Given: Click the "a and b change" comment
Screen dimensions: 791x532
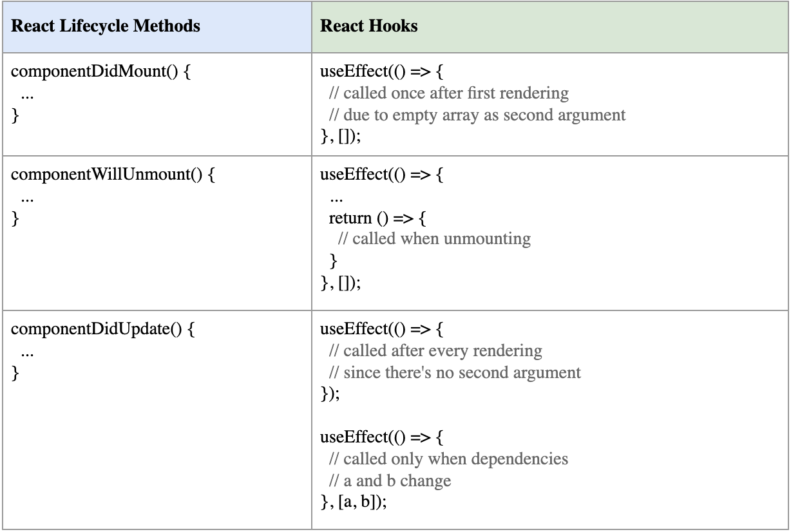Looking at the screenshot, I should [x=390, y=480].
